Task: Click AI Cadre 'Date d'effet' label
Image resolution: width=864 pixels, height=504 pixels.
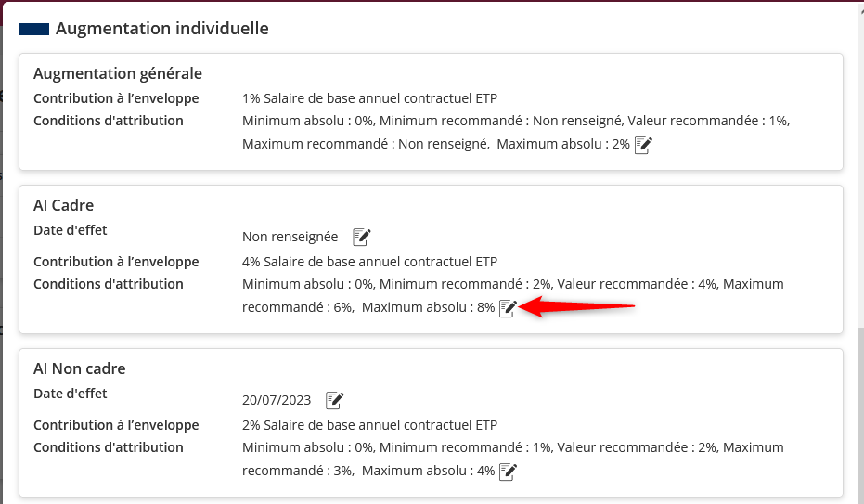Action: coord(71,230)
